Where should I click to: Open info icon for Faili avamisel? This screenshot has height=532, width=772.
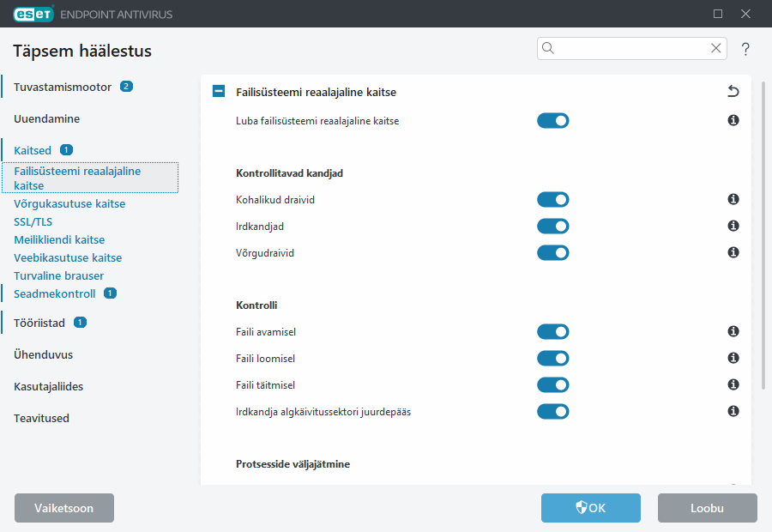[x=733, y=331]
